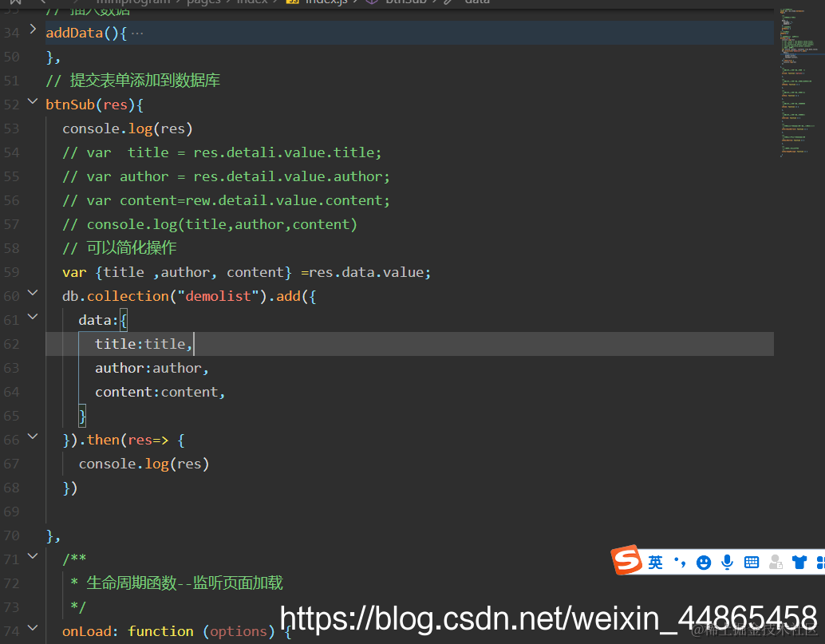The width and height of the screenshot is (825, 644).
Task: Click the comment 提交表单添加到数据库
Action: click(x=132, y=81)
